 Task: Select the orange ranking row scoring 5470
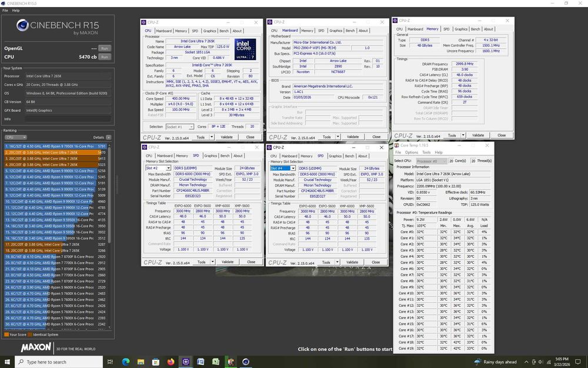55,152
